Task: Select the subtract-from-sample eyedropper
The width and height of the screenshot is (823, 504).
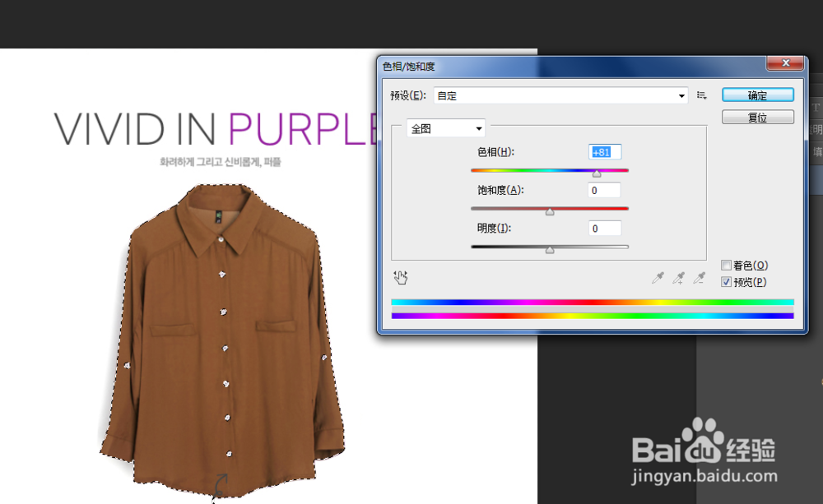Action: pyautogui.click(x=699, y=278)
